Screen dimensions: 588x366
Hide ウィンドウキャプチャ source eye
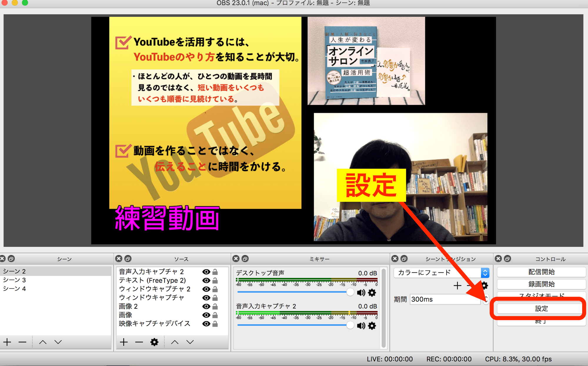pos(206,298)
